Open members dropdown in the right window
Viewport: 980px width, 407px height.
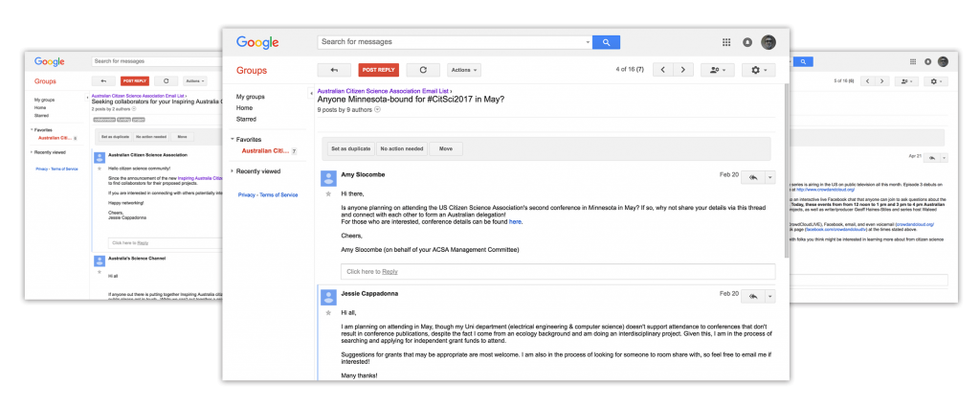coord(906,81)
